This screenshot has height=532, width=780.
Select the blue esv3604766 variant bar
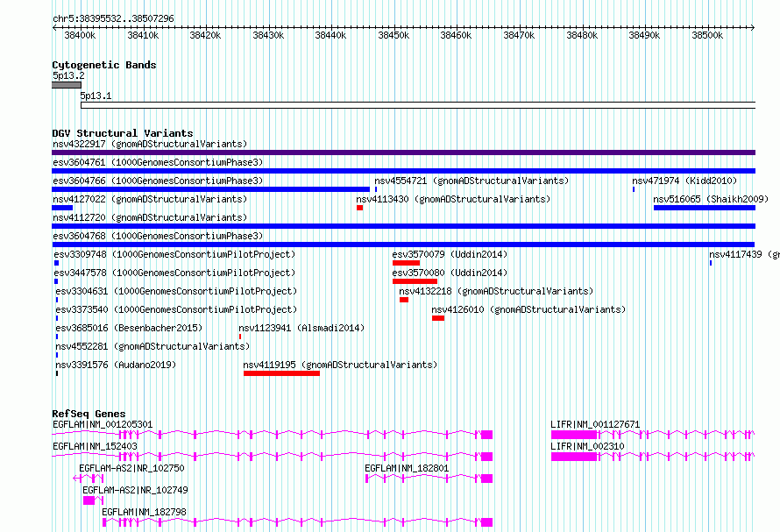coord(211,189)
